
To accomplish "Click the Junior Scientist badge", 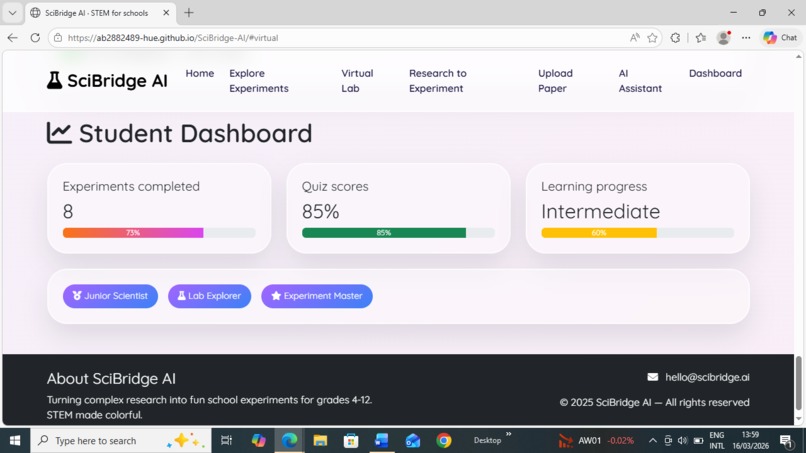I will [x=110, y=296].
